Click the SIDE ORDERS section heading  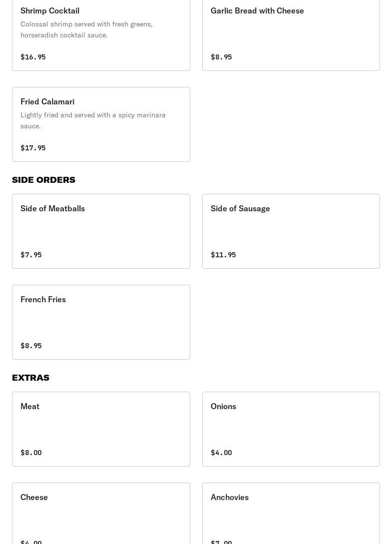coord(44,180)
